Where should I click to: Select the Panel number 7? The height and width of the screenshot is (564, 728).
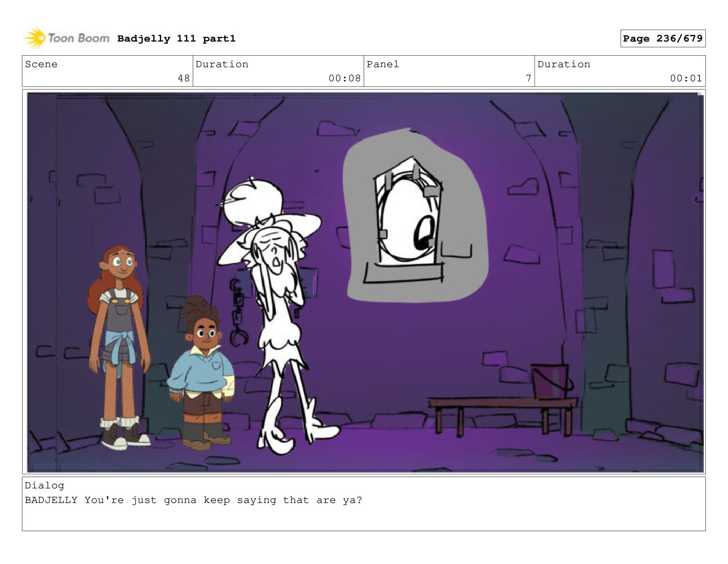tap(528, 78)
